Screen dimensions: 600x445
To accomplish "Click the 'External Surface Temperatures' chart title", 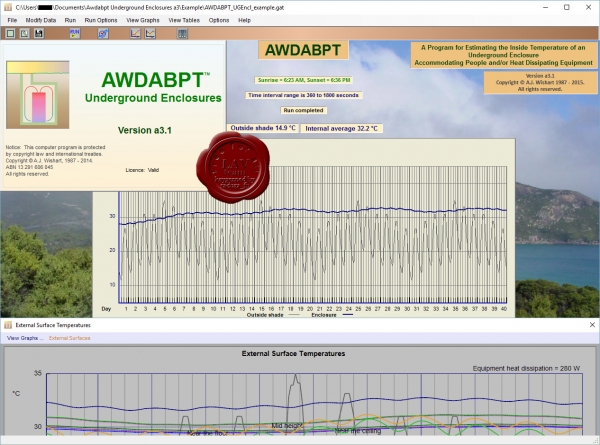I will pyautogui.click(x=293, y=354).
